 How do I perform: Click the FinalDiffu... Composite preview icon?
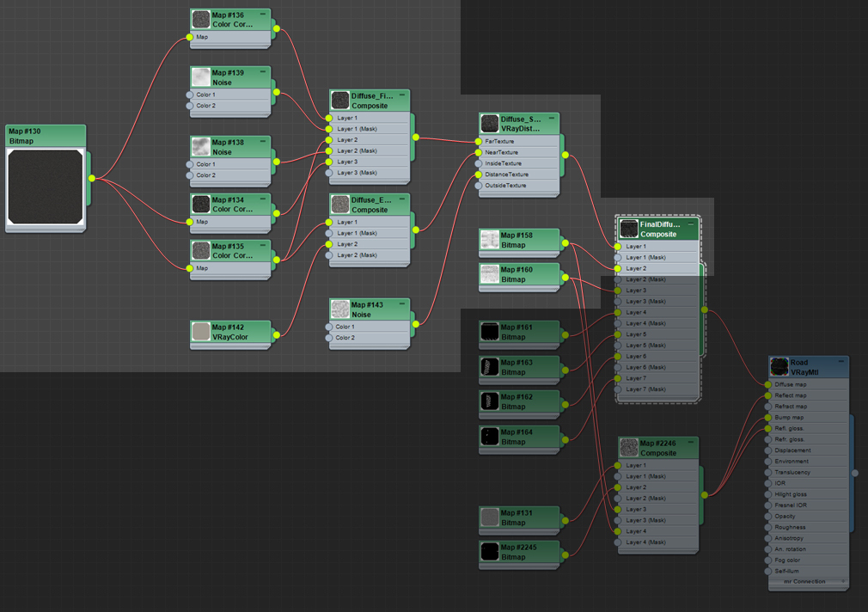tap(629, 229)
